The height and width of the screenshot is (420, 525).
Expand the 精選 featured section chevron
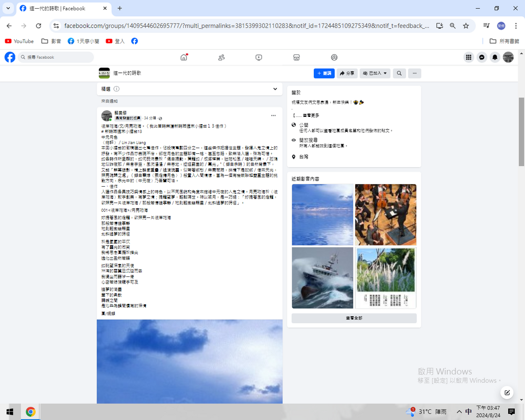275,89
